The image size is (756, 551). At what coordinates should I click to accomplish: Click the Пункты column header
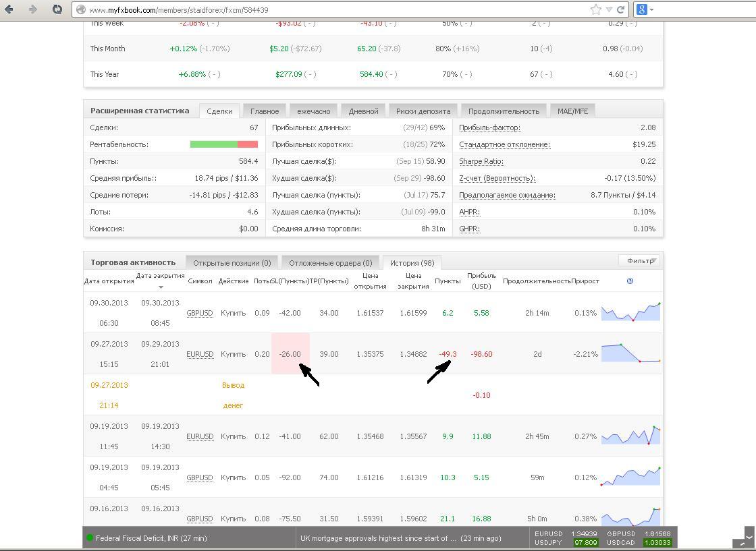point(448,281)
